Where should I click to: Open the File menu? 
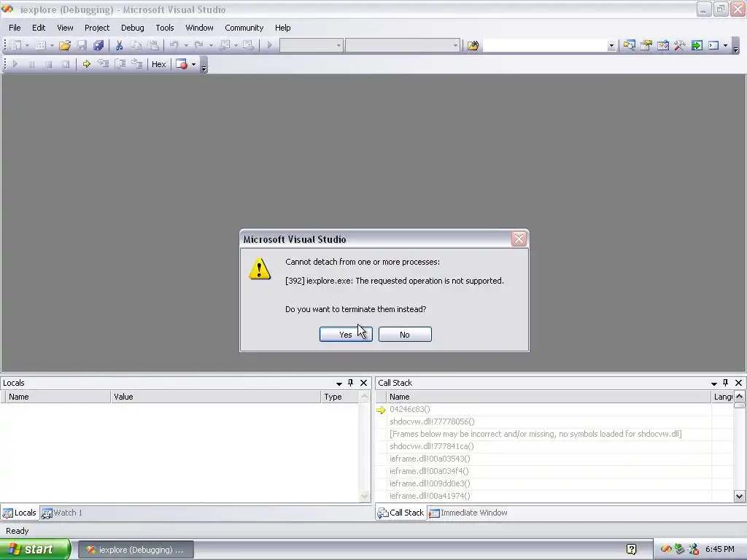(15, 28)
